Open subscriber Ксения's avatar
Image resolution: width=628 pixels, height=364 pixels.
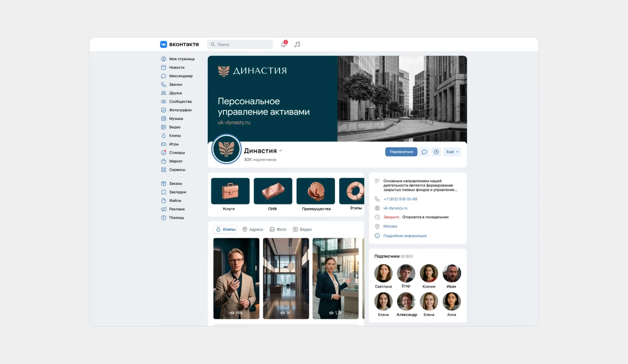click(429, 273)
